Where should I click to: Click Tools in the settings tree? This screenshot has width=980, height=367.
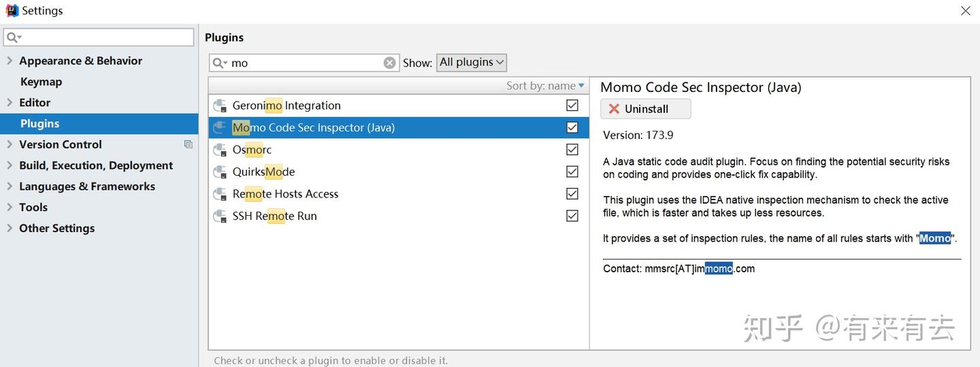(x=33, y=207)
